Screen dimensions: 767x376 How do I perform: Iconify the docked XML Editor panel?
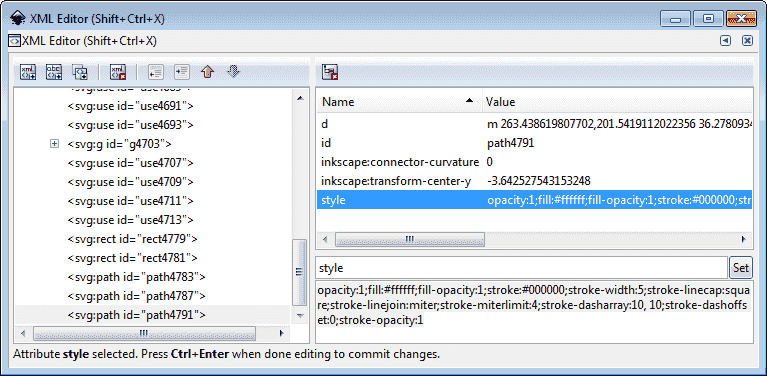point(725,41)
